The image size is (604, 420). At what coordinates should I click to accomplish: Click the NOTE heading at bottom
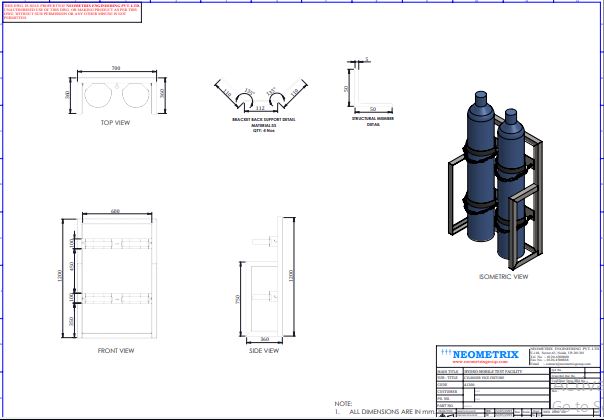(343, 403)
